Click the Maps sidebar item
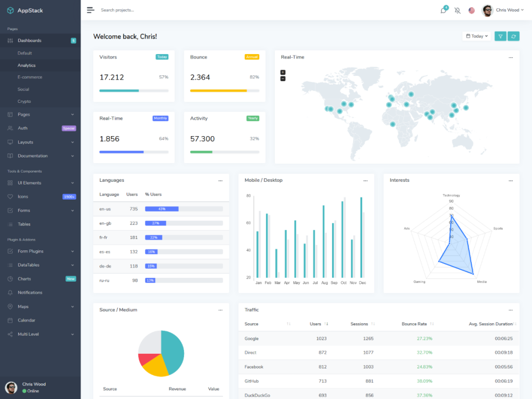Screen dimensions: 532x399 pyautogui.click(x=41, y=307)
